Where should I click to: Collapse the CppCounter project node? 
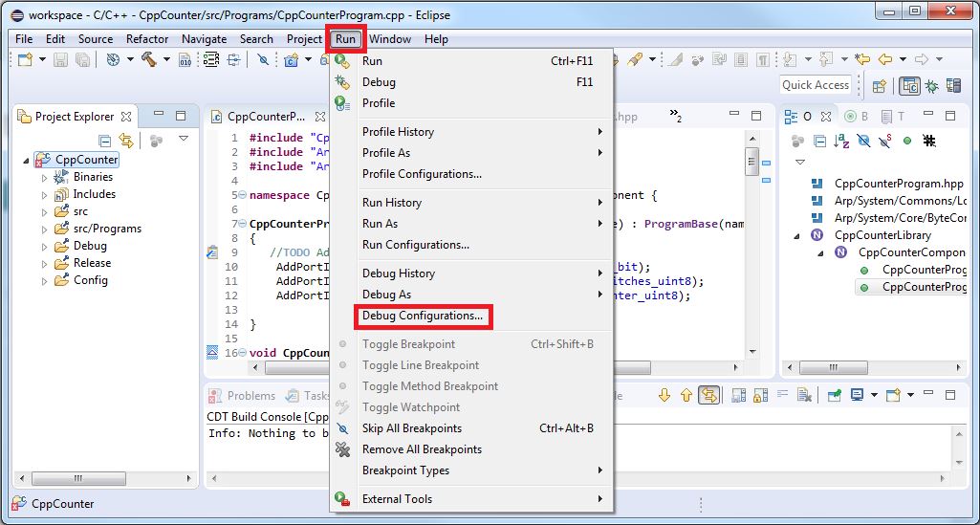point(26,161)
